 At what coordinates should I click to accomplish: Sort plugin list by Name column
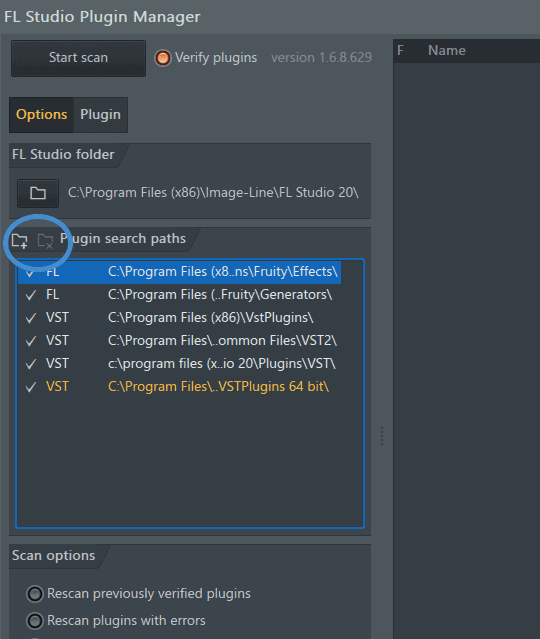[447, 51]
